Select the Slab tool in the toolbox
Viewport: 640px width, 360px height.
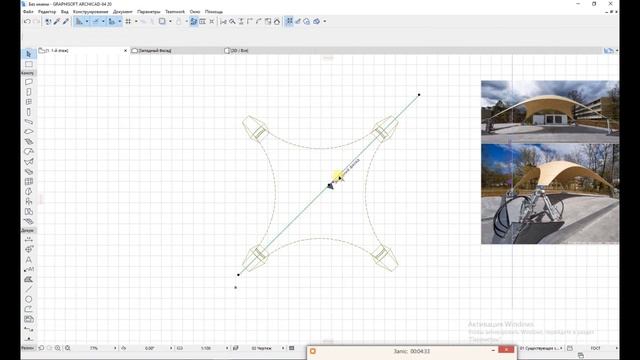[x=29, y=131]
